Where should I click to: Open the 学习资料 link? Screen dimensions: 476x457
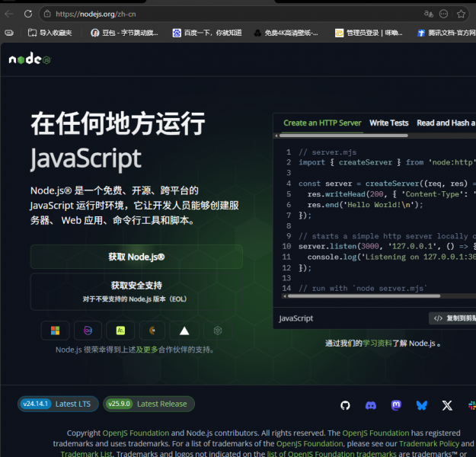point(377,344)
